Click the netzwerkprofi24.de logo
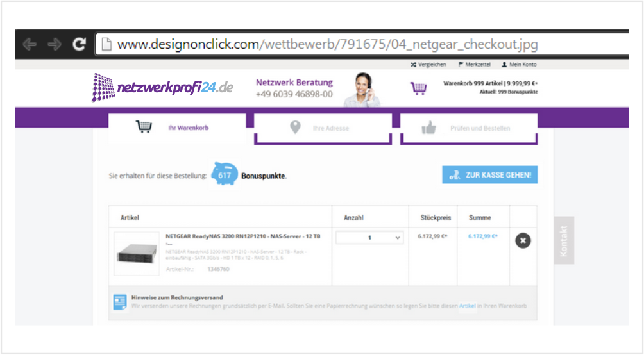Screen dimensions: 644x355 [163, 87]
